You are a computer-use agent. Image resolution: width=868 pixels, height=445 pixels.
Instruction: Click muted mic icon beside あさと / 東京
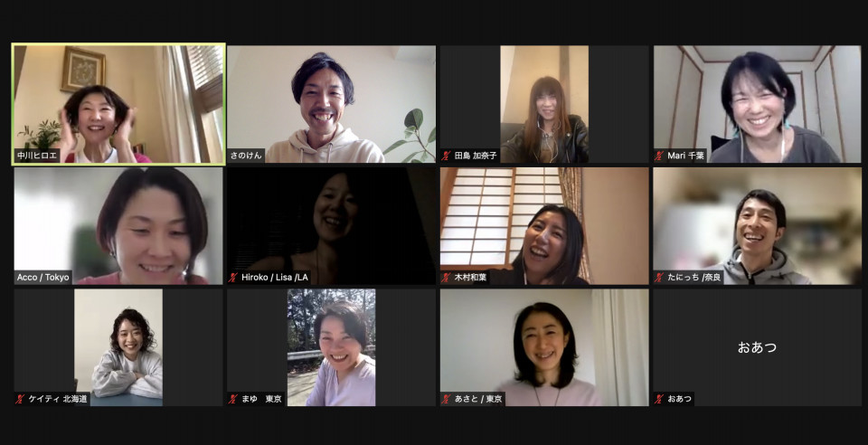click(x=446, y=399)
